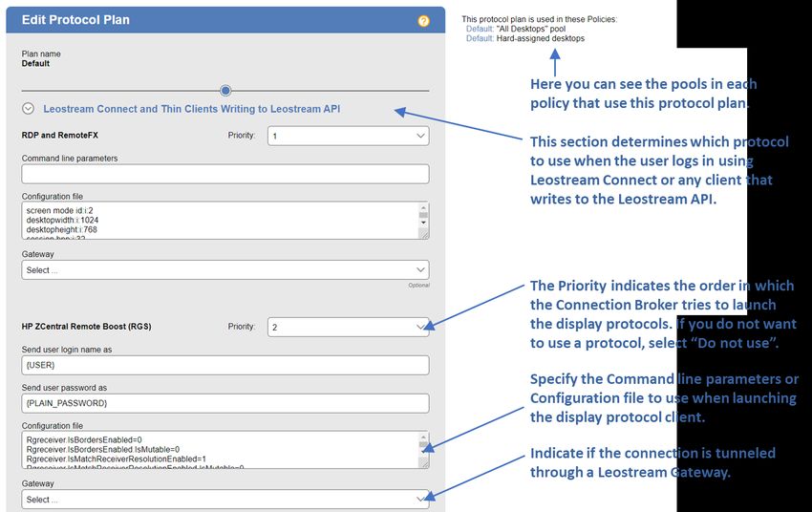Click the RDP and RemoteFX label

(59, 135)
